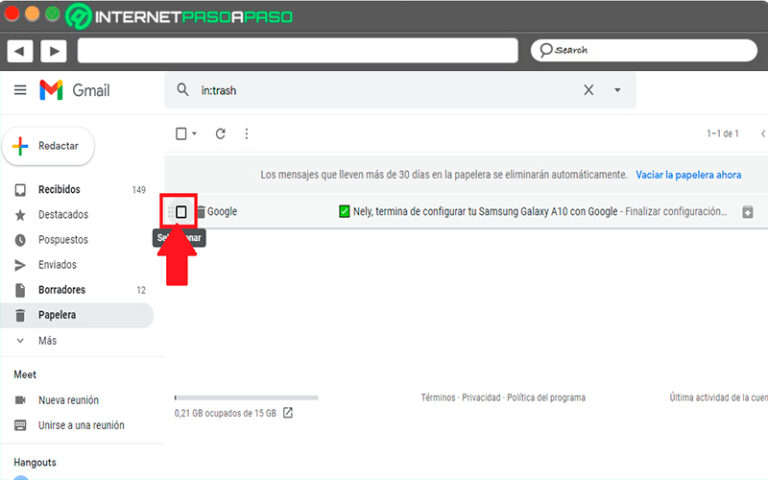The width and height of the screenshot is (768, 480).
Task: Open the More options three-dot menu
Action: pos(246,134)
